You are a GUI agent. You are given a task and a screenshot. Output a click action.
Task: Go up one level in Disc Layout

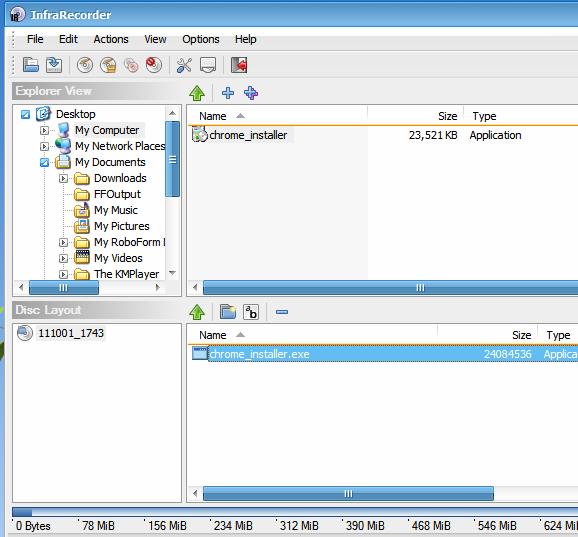click(197, 312)
